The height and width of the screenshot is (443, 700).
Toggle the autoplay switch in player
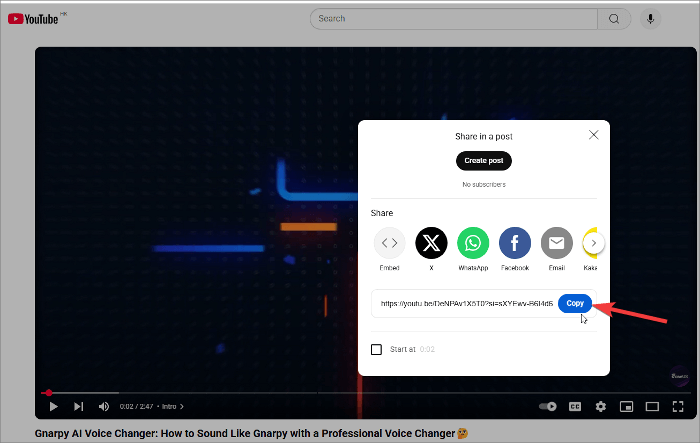(547, 407)
